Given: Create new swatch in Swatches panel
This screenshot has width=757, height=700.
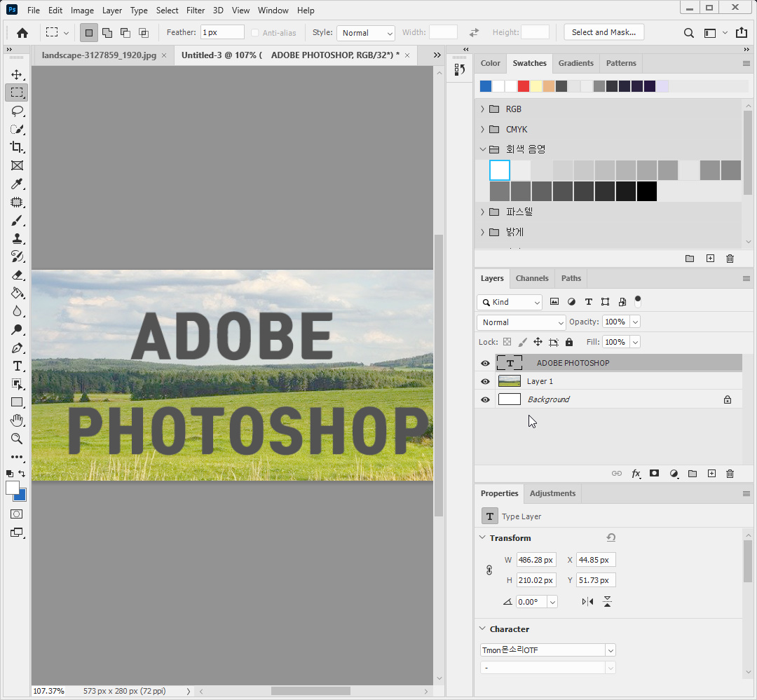Looking at the screenshot, I should (710, 259).
